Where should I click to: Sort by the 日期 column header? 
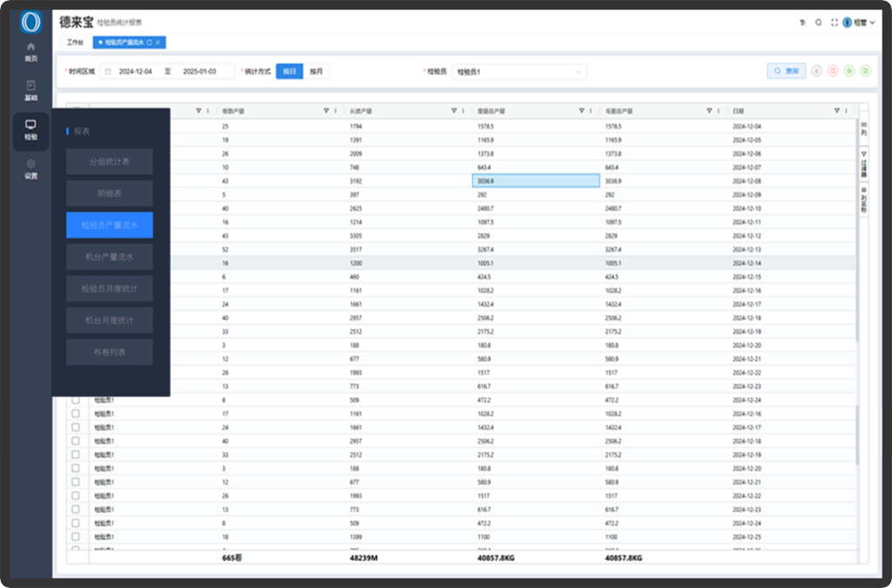coord(739,112)
